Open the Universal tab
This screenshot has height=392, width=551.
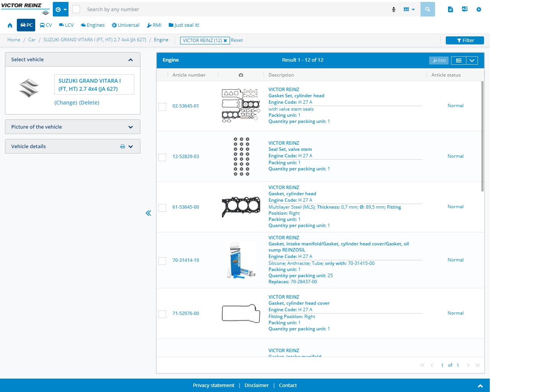(x=126, y=25)
